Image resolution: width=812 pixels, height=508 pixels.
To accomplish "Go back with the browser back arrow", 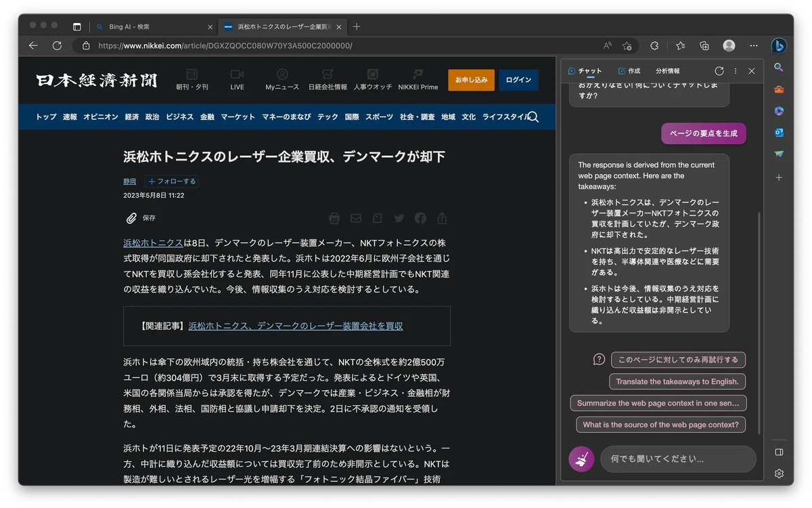I will coord(33,45).
